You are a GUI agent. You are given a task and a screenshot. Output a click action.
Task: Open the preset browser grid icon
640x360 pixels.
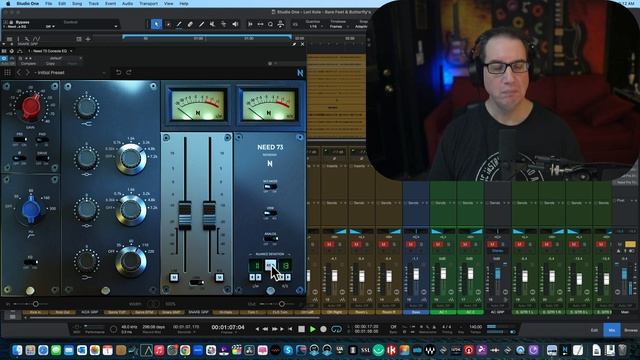coord(7,72)
